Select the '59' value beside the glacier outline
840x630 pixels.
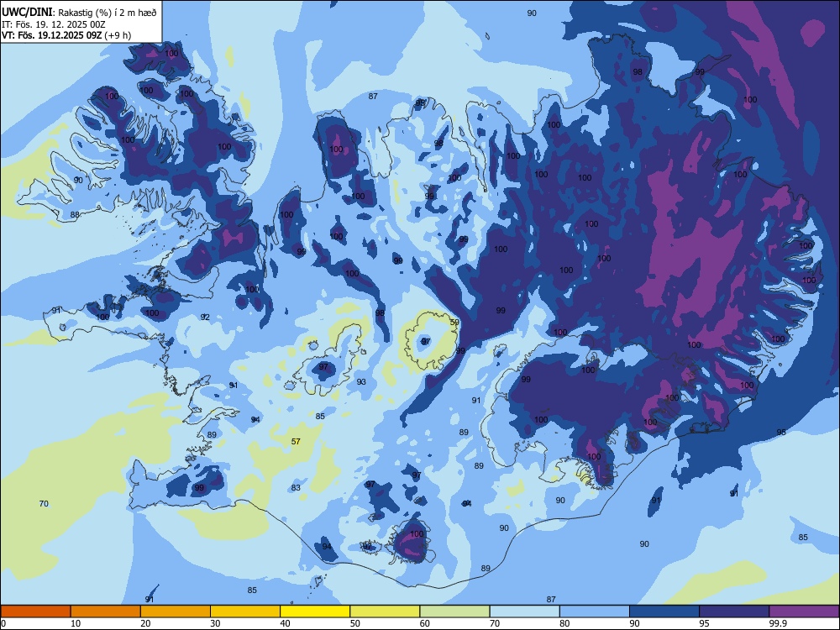click(454, 323)
